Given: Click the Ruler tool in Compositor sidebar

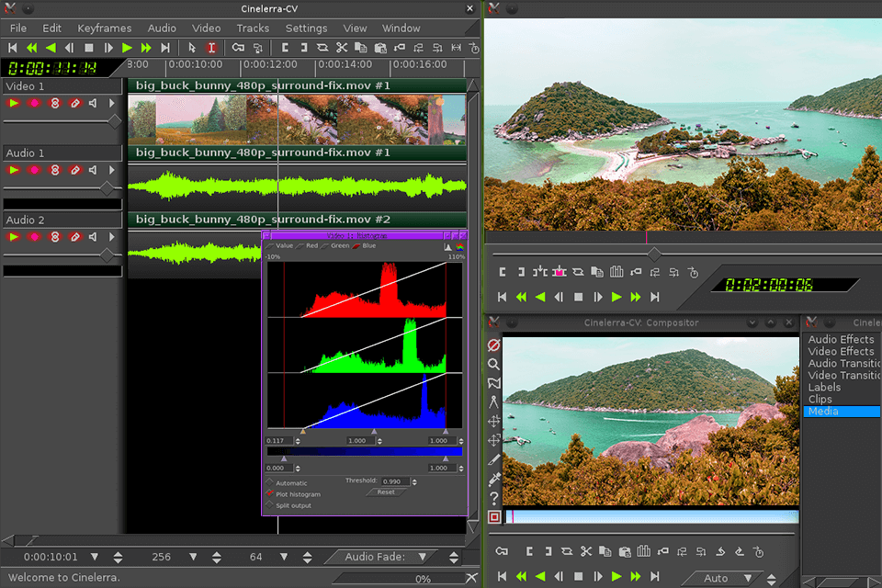Looking at the screenshot, I should coord(494,401).
